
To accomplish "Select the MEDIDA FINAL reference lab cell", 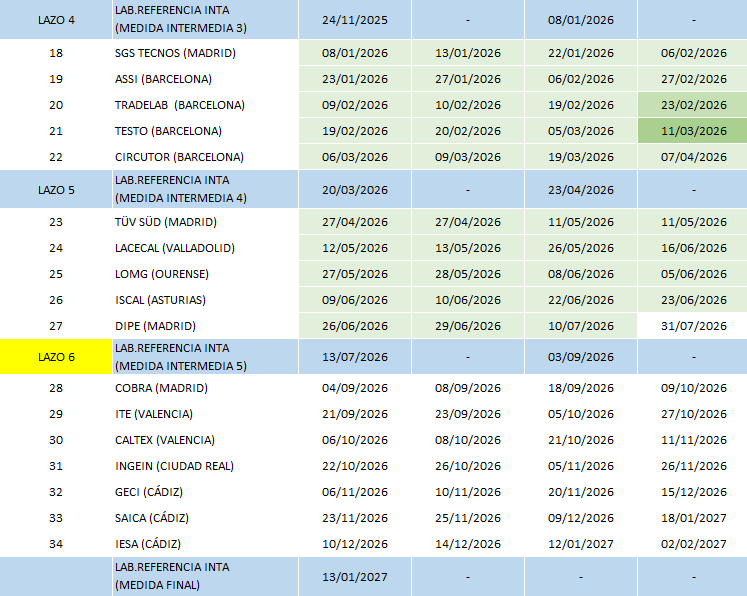I will tap(205, 576).
